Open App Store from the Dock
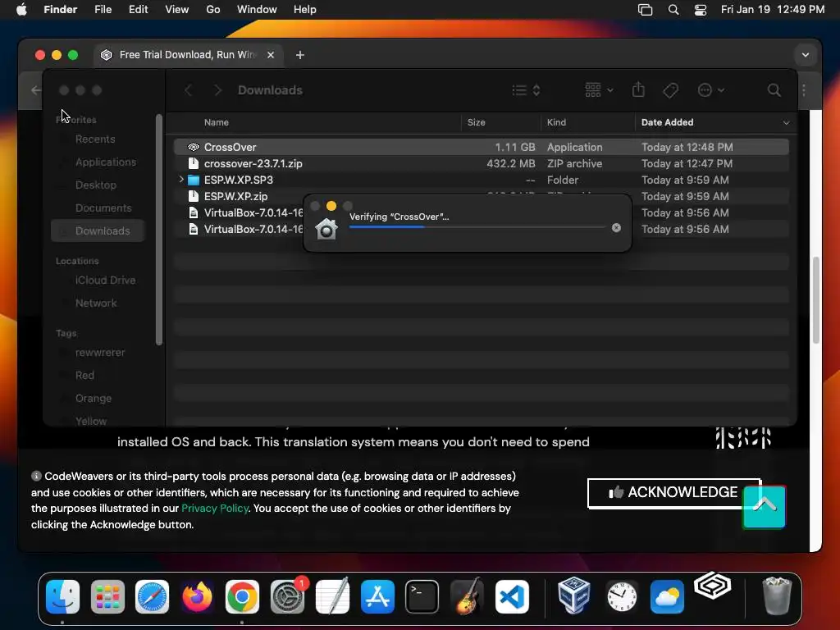The width and height of the screenshot is (840, 630). (x=377, y=596)
